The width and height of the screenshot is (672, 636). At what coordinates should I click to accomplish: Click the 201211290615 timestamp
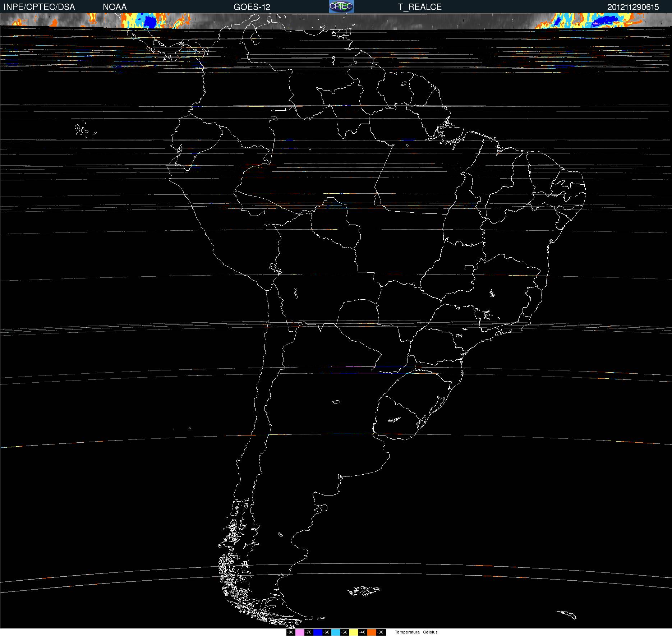(633, 7)
